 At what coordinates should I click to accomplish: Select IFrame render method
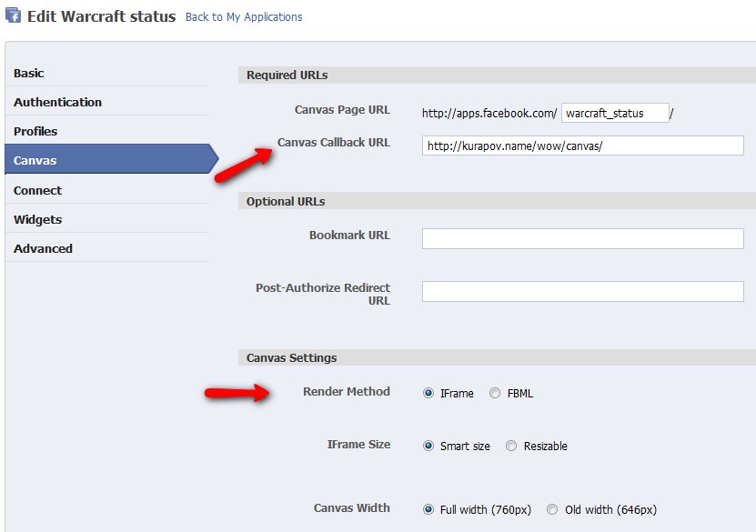(x=428, y=394)
